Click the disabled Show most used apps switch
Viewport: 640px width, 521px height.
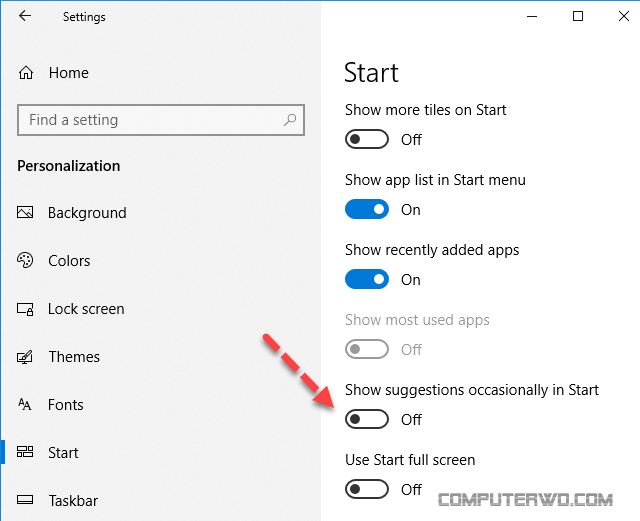point(367,349)
